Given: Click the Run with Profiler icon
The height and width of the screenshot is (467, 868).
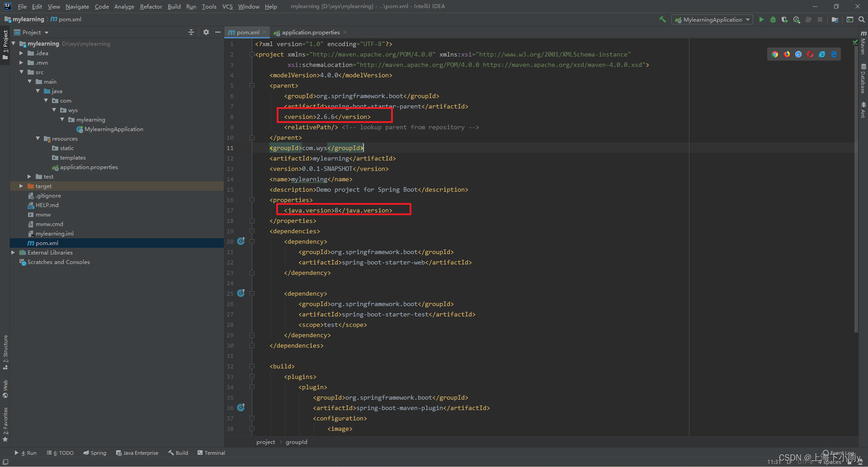Looking at the screenshot, I should (x=797, y=19).
